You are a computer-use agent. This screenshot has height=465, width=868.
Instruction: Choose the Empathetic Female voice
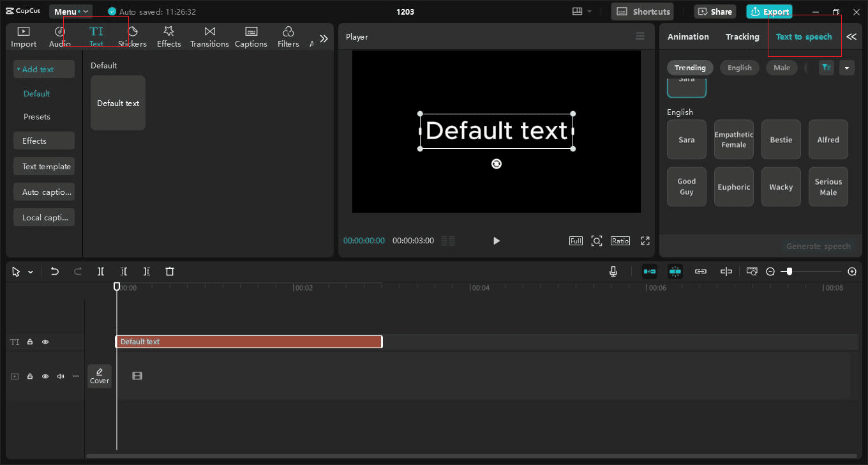coord(734,139)
